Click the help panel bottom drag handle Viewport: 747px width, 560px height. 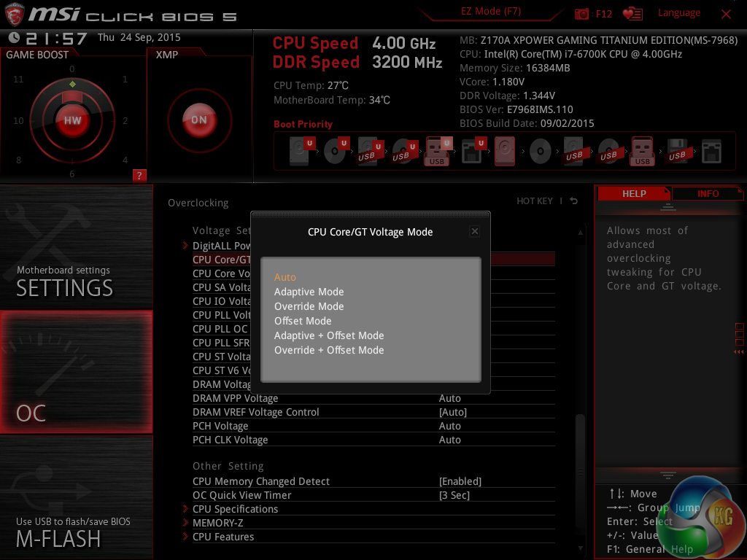[x=668, y=475]
